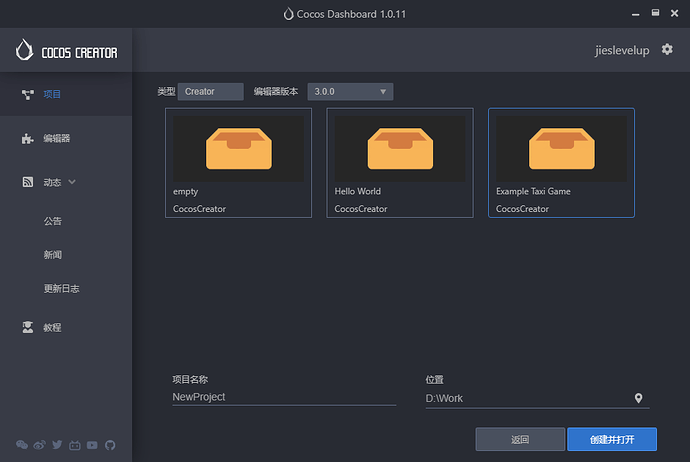Click the 创建并打开 button
This screenshot has width=690, height=462.
(x=612, y=439)
